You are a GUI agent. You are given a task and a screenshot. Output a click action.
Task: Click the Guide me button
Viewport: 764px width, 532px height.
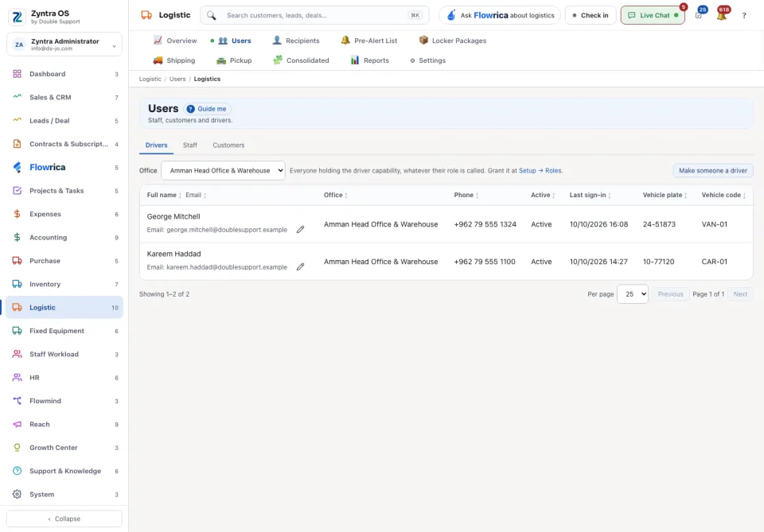pyautogui.click(x=207, y=109)
